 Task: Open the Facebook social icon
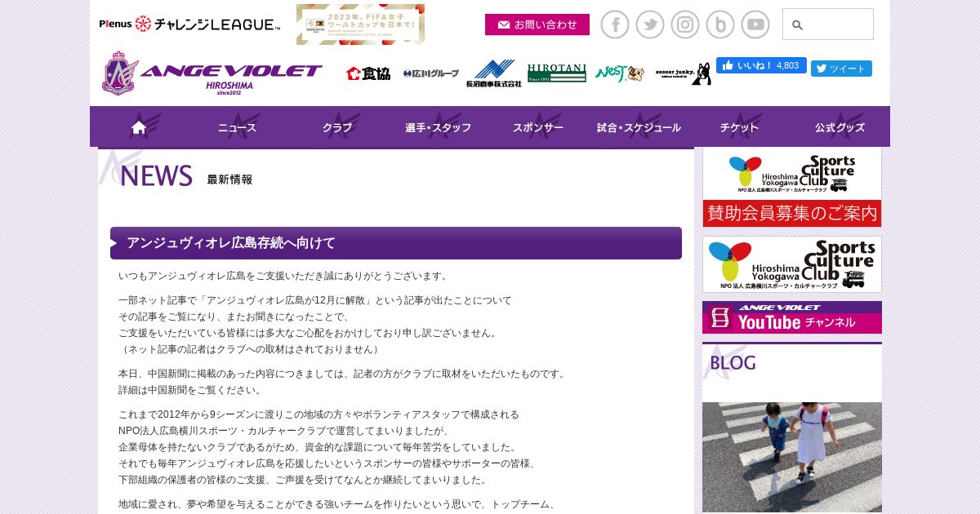(x=615, y=24)
